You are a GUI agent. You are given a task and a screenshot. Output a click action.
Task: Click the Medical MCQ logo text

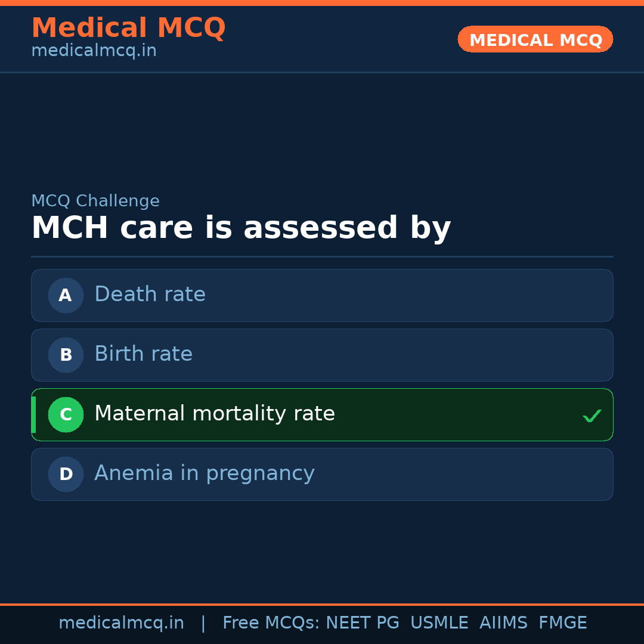[x=128, y=27]
